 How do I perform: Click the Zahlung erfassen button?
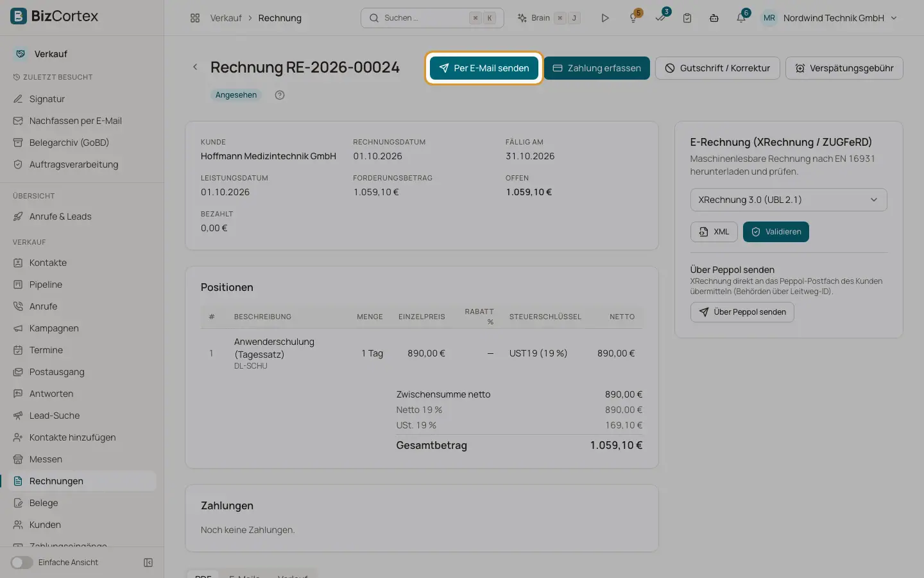tap(597, 68)
